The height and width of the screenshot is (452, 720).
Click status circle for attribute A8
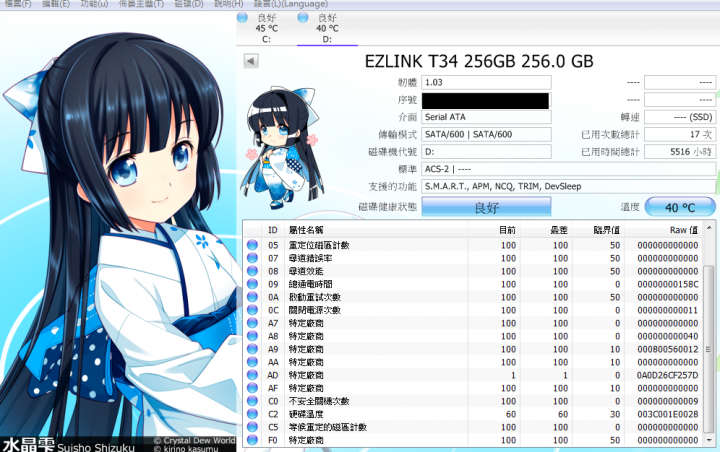coord(252,336)
